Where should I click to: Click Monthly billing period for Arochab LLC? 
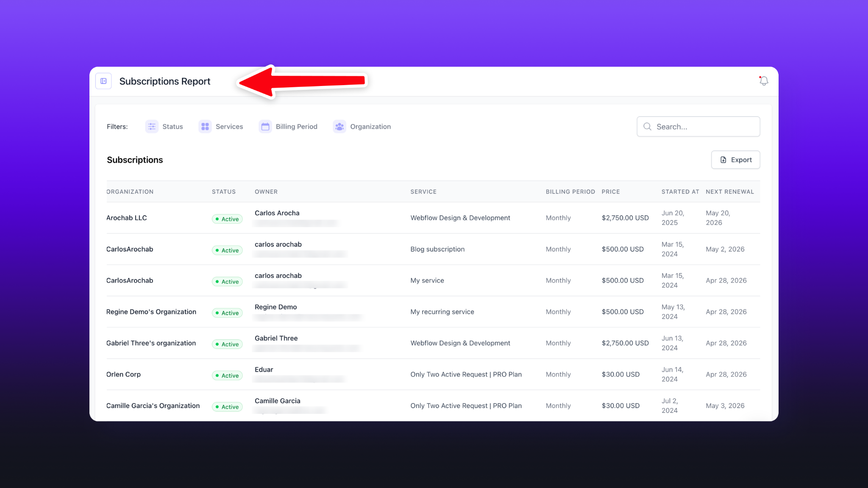[558, 218]
